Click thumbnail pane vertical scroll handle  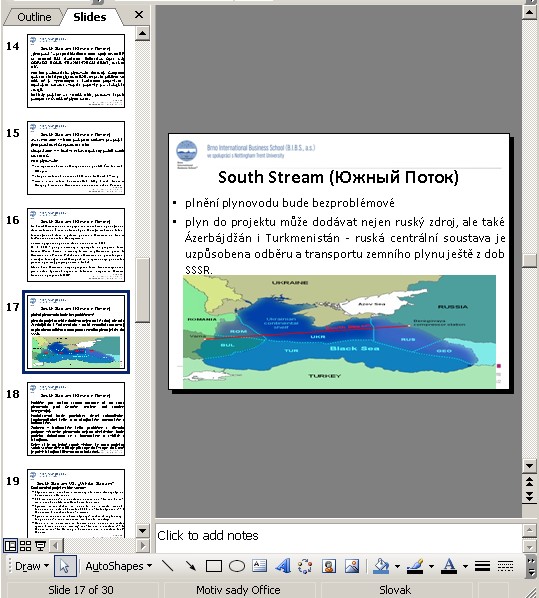click(142, 291)
